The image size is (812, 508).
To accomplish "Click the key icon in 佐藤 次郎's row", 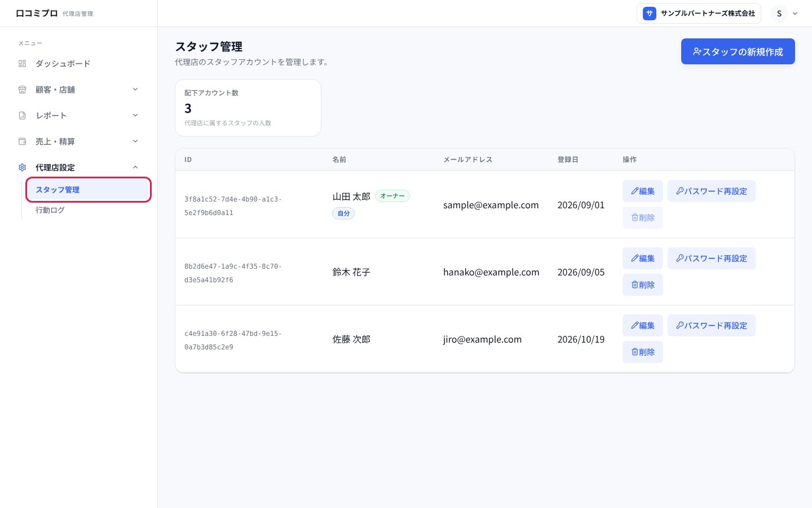I will 680,326.
